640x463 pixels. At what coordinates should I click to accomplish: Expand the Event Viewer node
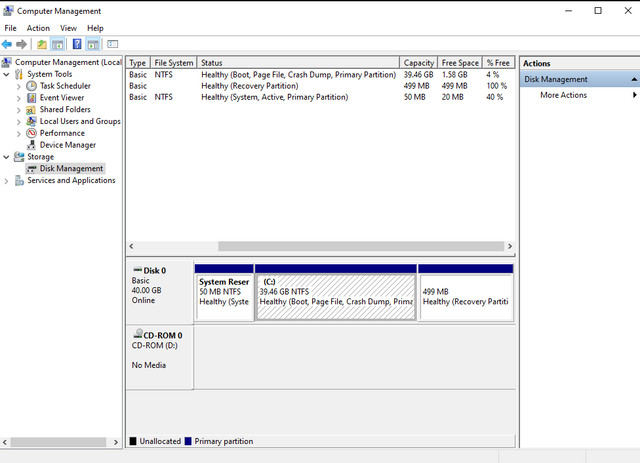coord(18,98)
